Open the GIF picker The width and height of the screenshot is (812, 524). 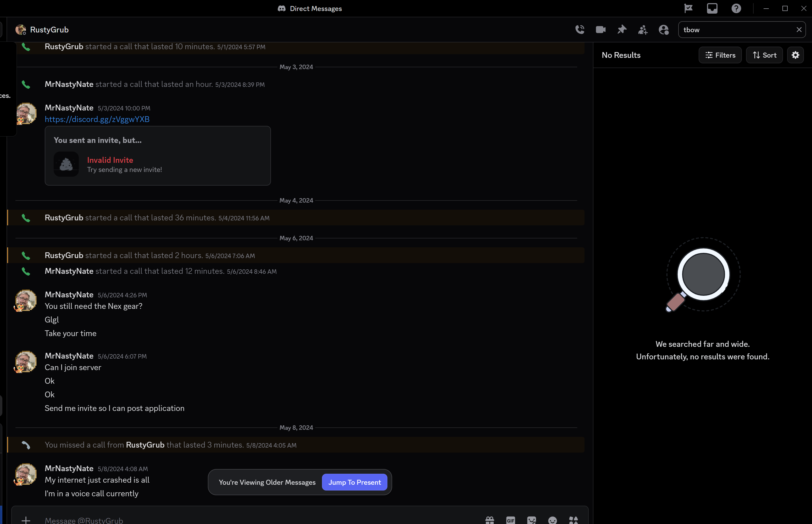(510, 520)
